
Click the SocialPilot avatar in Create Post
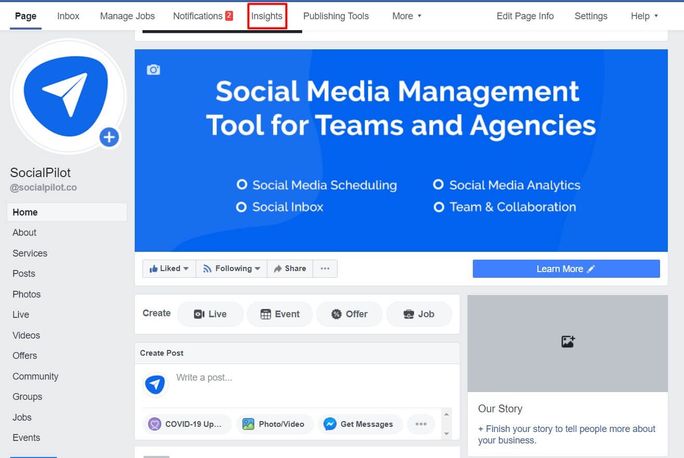[x=155, y=384]
